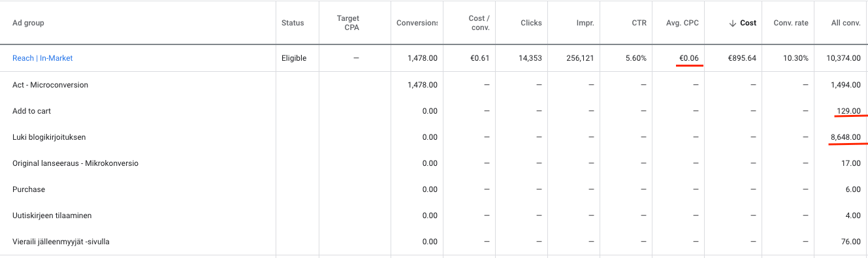This screenshot has width=868, height=258.
Task: Sort by the Avg. CPC column header
Action: click(x=683, y=23)
